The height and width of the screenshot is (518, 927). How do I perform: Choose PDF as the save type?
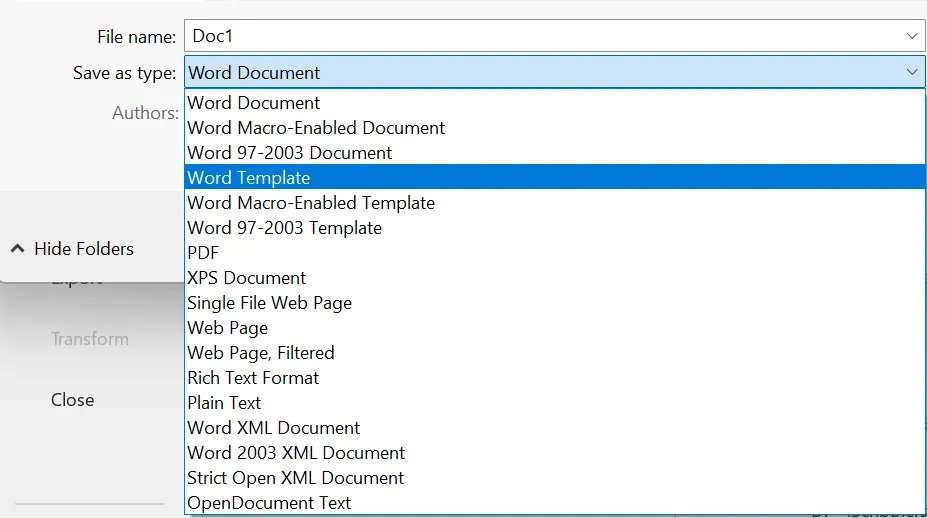coord(555,252)
